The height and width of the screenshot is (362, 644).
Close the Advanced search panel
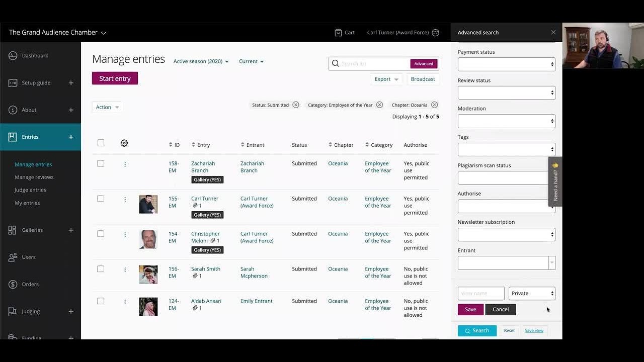pos(553,32)
